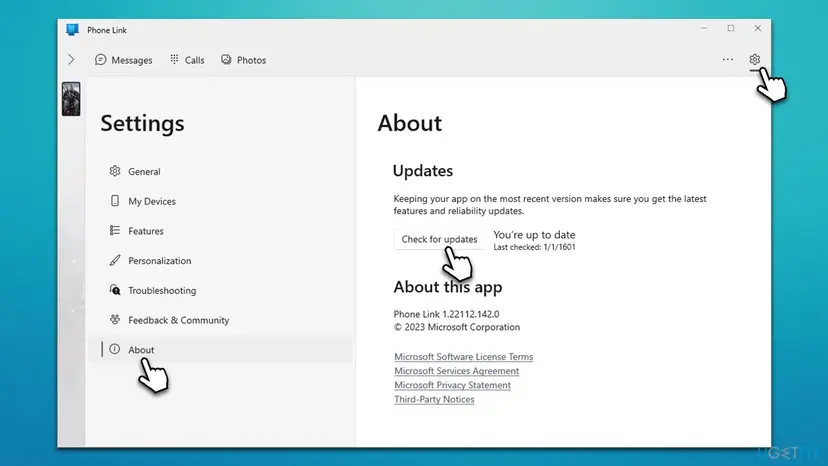
Task: Click the Troubleshooting magnifier icon
Action: point(115,290)
